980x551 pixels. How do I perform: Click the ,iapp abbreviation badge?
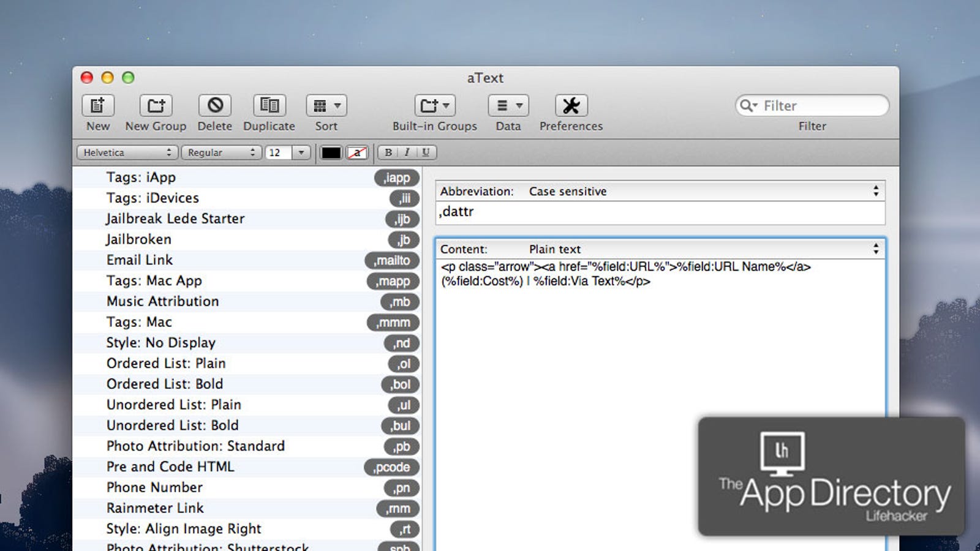(397, 178)
